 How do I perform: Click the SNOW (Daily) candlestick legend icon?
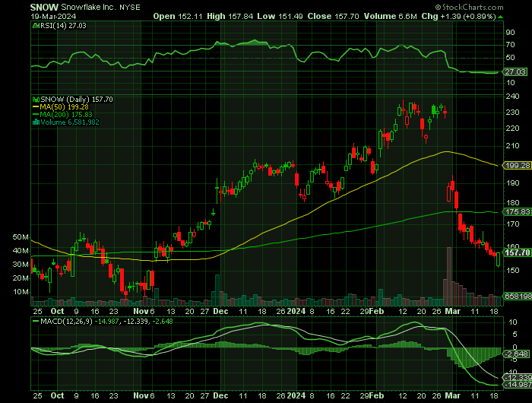[x=34, y=100]
